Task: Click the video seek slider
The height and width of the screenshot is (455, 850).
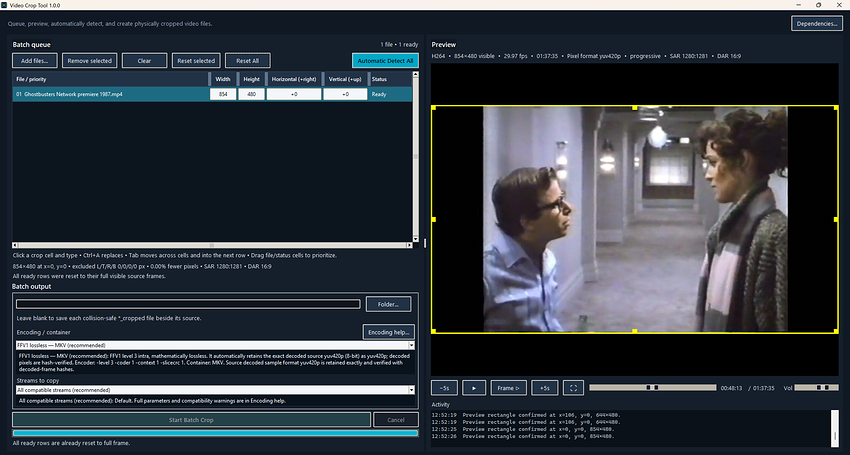Action: (x=653, y=388)
